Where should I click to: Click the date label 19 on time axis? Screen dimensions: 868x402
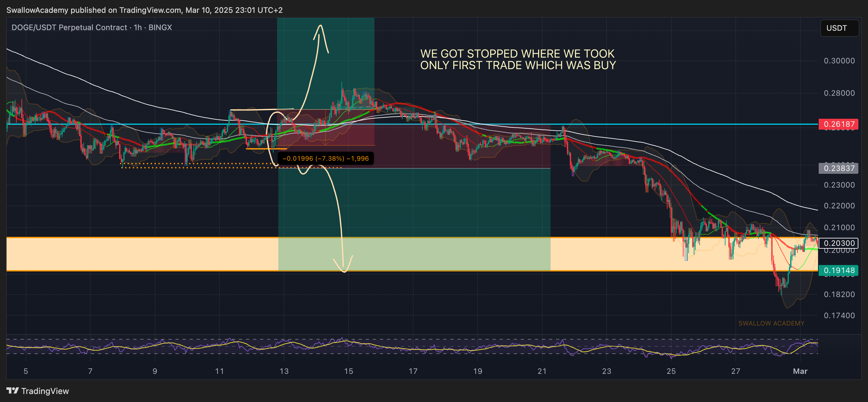[478, 371]
